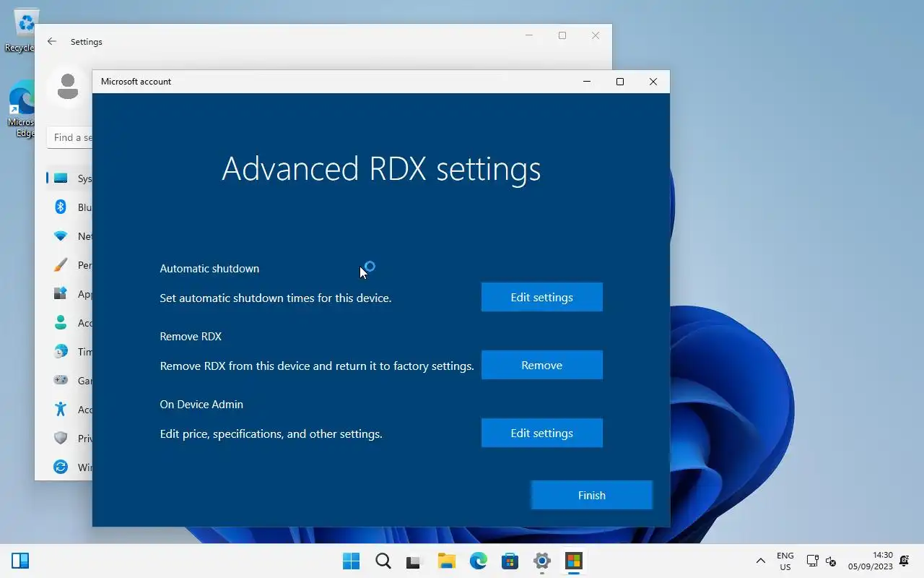Open Task View on the taskbar
Viewport: 924px width, 578px height.
click(414, 561)
